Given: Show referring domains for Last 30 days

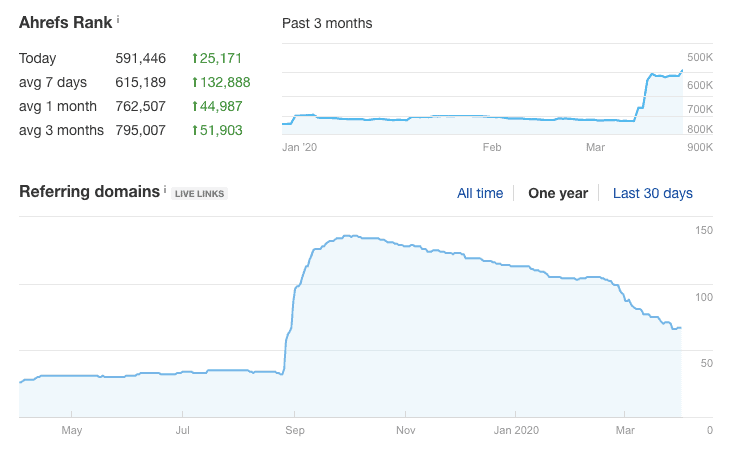Looking at the screenshot, I should pyautogui.click(x=653, y=193).
